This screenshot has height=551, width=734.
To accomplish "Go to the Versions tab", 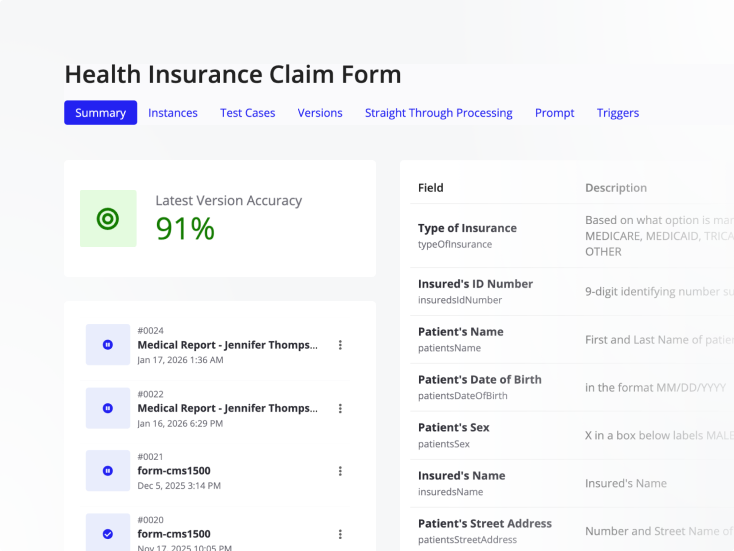I will (x=320, y=113).
